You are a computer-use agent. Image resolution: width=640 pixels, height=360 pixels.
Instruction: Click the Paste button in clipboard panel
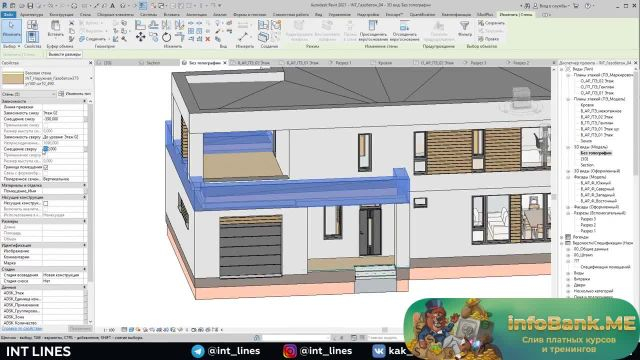55,29
